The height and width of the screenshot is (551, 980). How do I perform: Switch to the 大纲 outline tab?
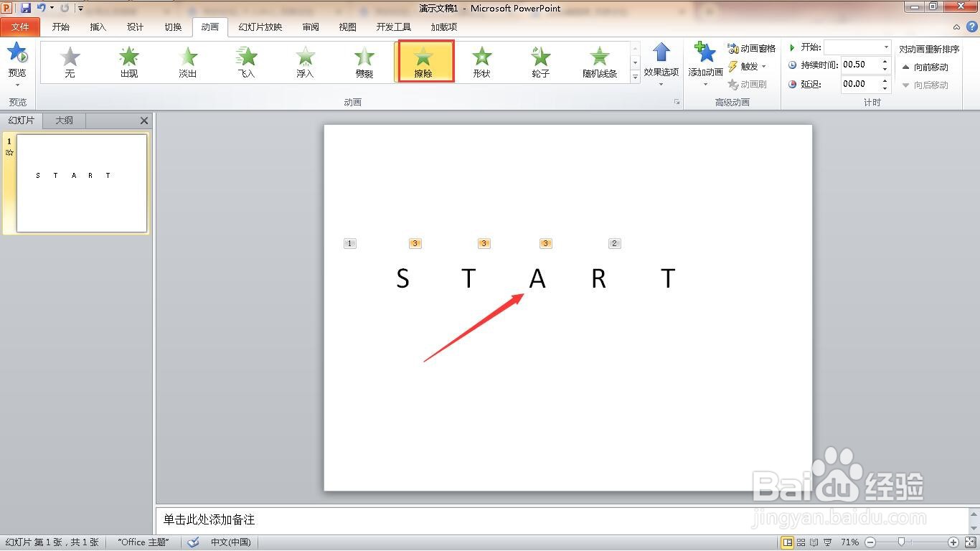65,121
